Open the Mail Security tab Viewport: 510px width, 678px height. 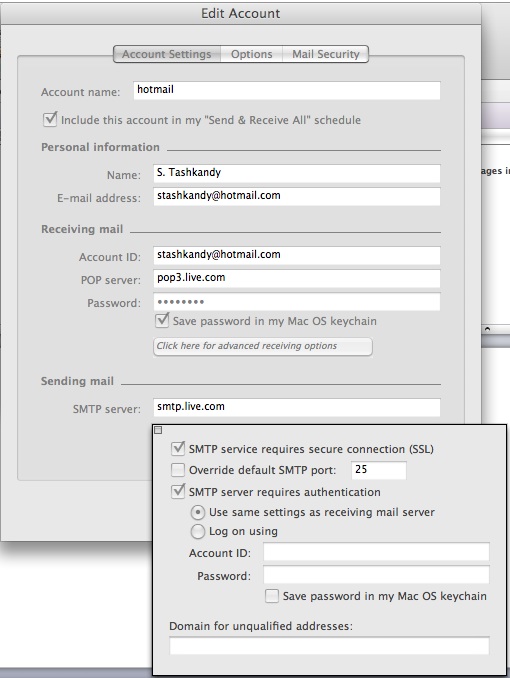coord(326,54)
